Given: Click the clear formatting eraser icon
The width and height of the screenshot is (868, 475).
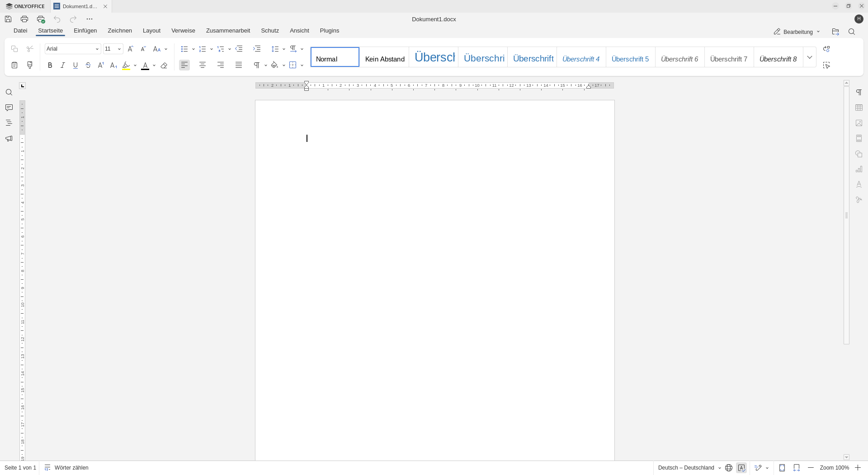Looking at the screenshot, I should 164,66.
